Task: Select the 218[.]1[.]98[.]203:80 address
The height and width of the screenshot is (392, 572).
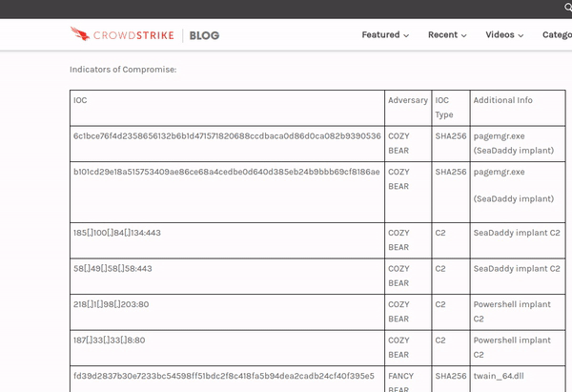Action: (112, 304)
